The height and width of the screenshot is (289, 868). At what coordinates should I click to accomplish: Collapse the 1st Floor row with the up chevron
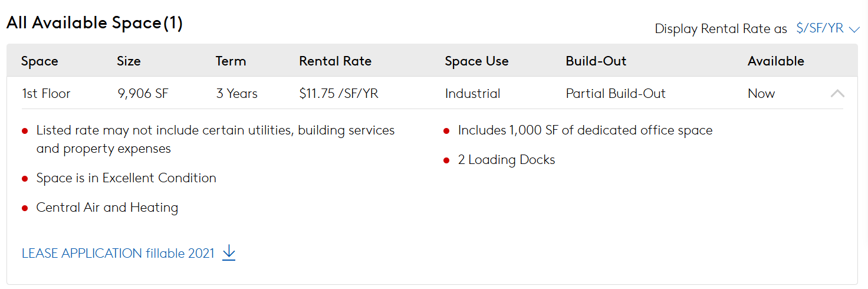[x=837, y=93]
